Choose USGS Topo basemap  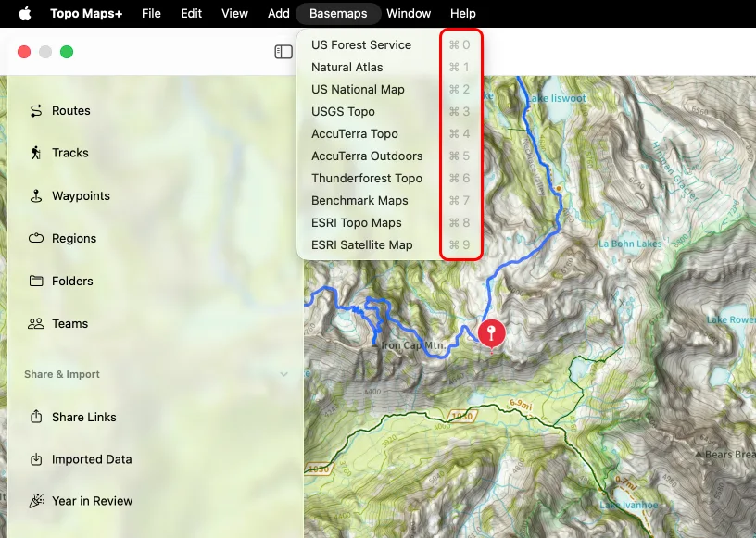click(x=390, y=111)
